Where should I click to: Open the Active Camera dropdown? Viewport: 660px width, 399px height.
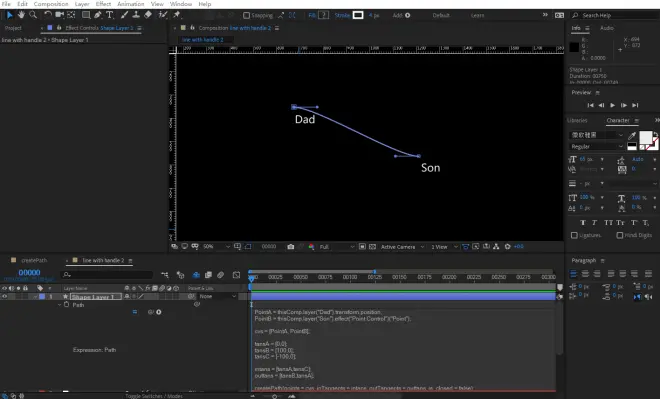(402, 247)
